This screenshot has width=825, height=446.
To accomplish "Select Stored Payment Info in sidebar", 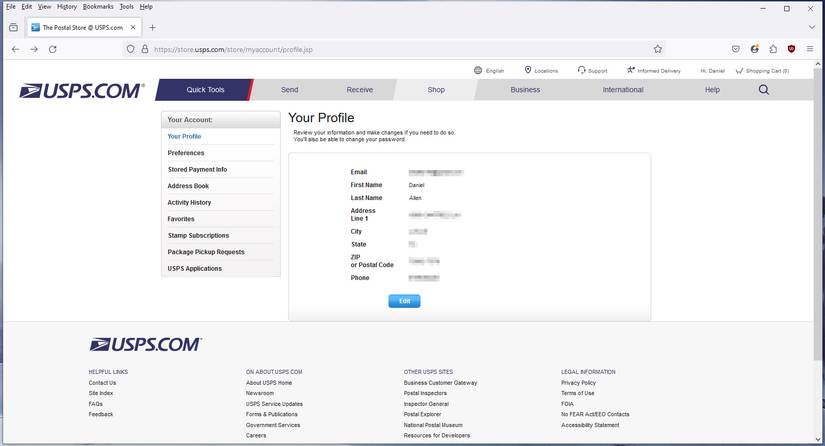I will 197,170.
